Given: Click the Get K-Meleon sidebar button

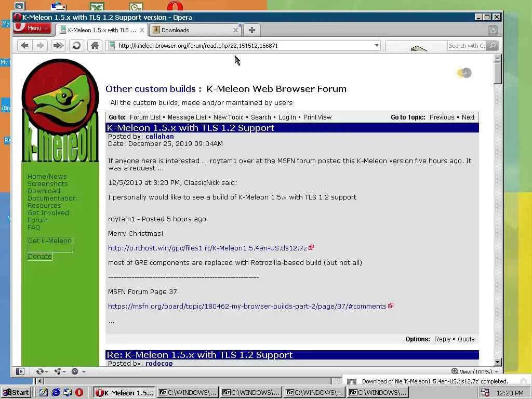Looking at the screenshot, I should coord(50,244).
